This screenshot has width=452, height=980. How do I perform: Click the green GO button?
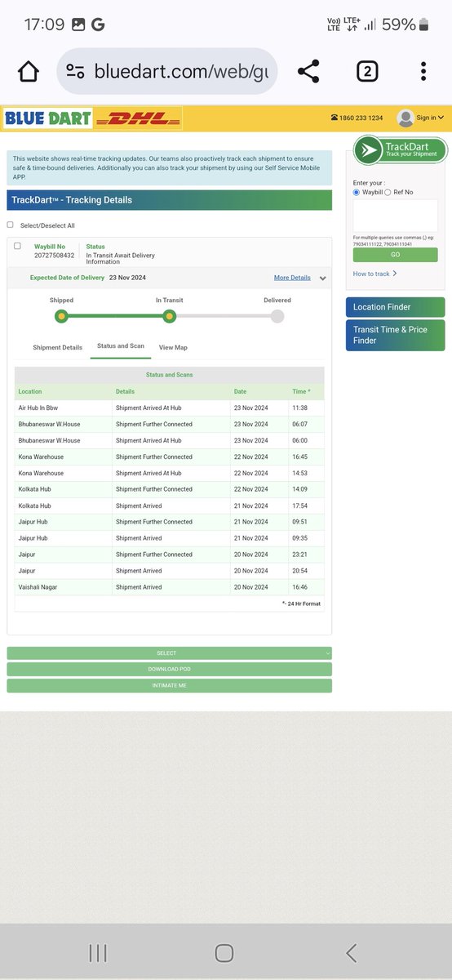point(395,255)
